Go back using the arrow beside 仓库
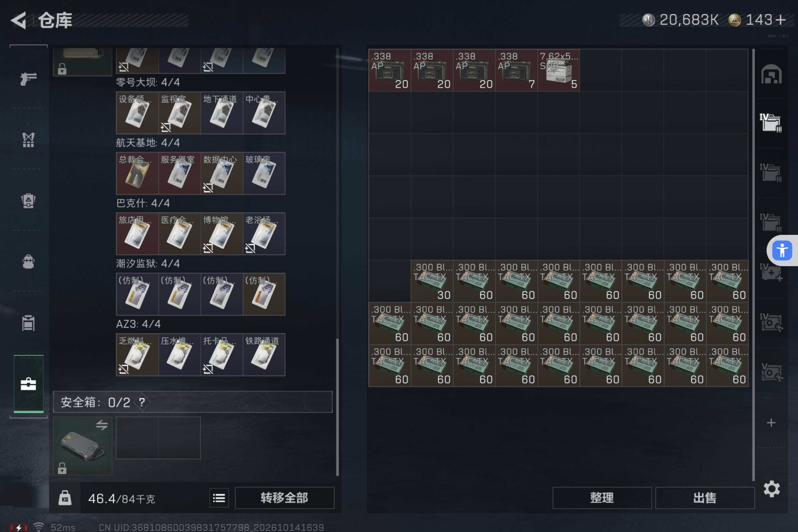The height and width of the screenshot is (532, 798). [x=19, y=20]
